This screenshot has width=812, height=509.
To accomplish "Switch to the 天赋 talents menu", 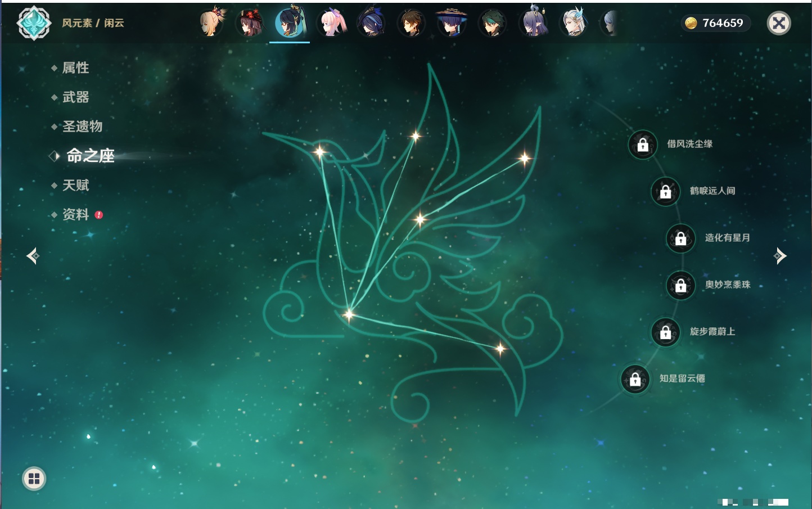I will pyautogui.click(x=75, y=185).
